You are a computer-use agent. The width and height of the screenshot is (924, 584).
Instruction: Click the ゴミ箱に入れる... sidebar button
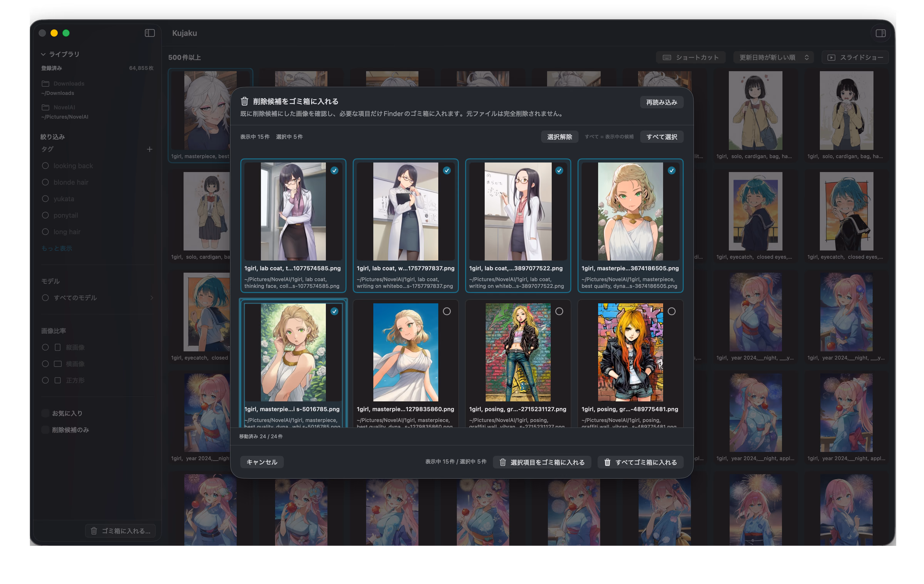click(x=120, y=531)
